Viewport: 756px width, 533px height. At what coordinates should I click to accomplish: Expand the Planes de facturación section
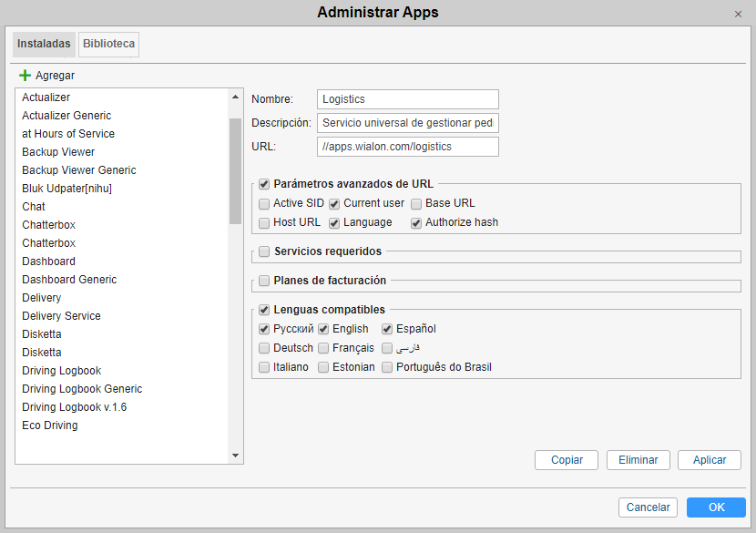pyautogui.click(x=264, y=281)
